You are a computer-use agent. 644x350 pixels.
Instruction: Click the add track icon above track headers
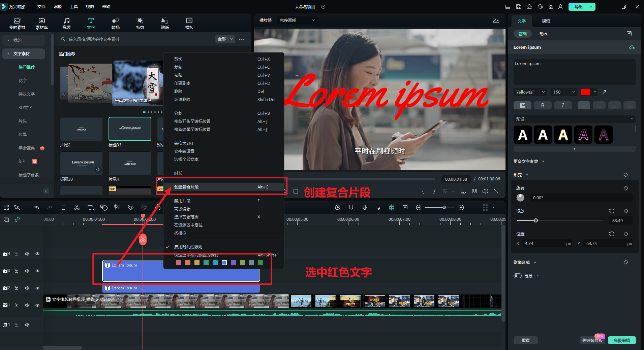(6, 219)
